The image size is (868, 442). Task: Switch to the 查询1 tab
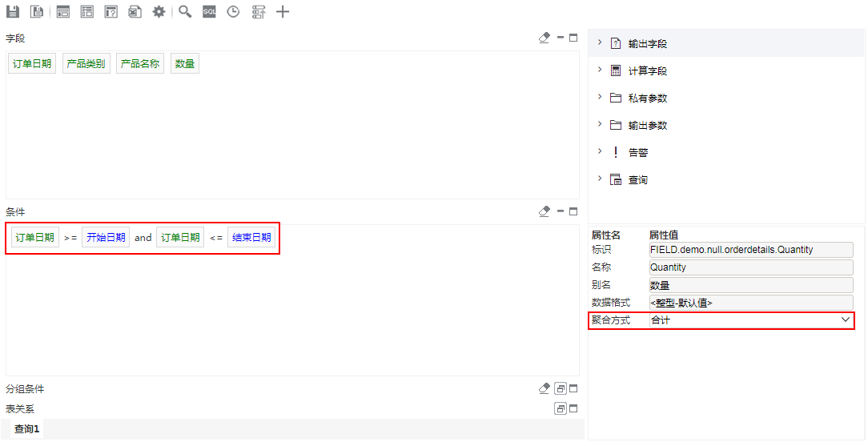point(27,429)
